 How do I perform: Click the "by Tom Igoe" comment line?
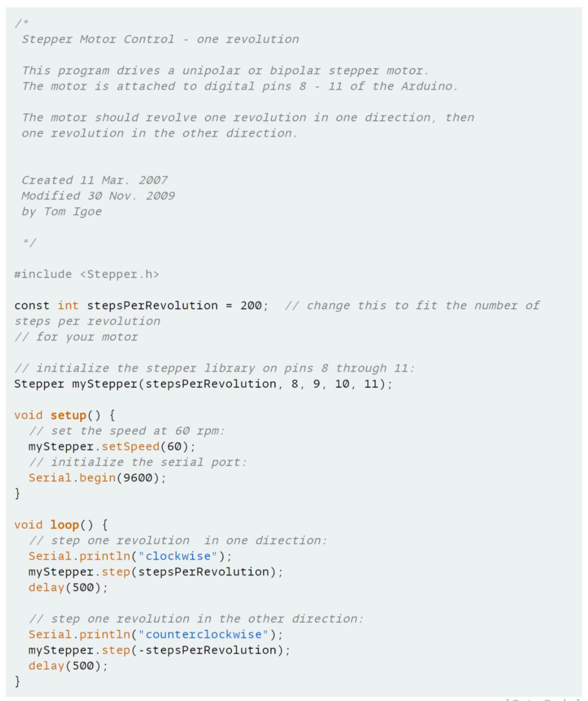pyautogui.click(x=61, y=212)
